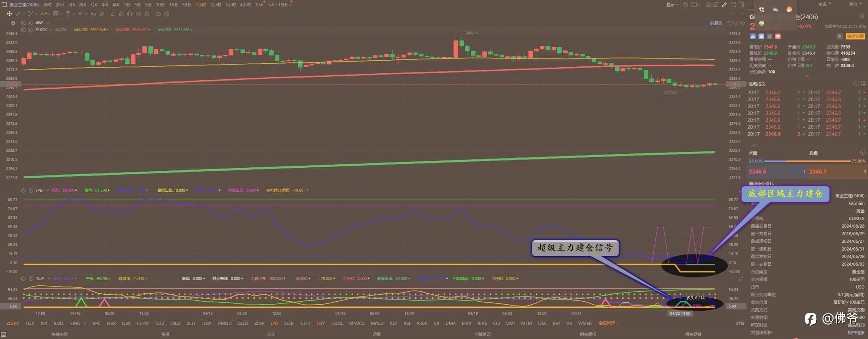The height and width of the screenshot is (339, 868).
Task: Show more indicators via arrow after EMA
Action: [x=85, y=323]
